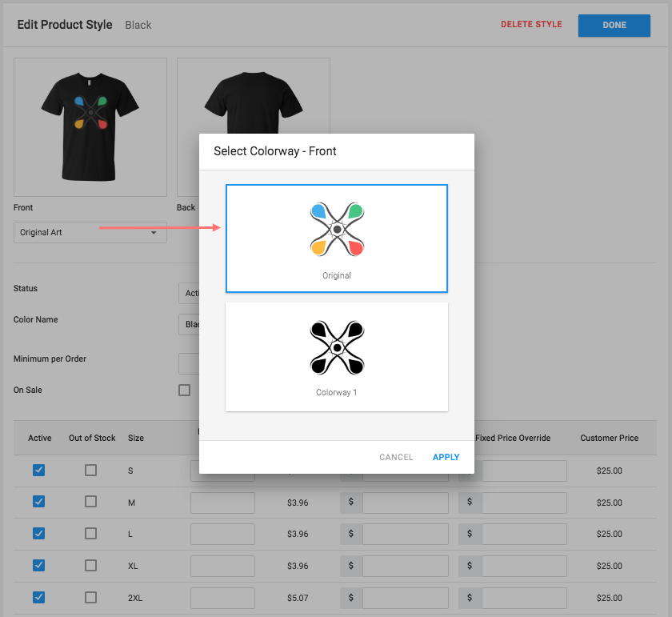The width and height of the screenshot is (672, 617).
Task: Click the middle dollar field in row L
Action: tap(405, 534)
